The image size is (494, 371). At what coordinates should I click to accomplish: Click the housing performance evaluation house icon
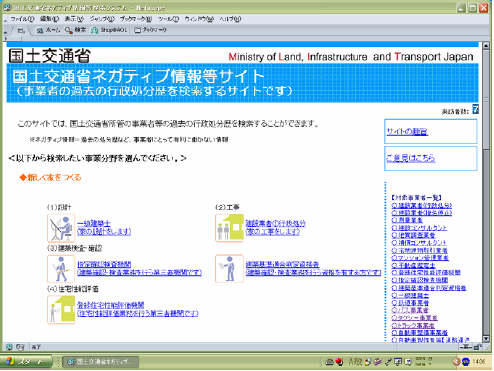coord(61,310)
